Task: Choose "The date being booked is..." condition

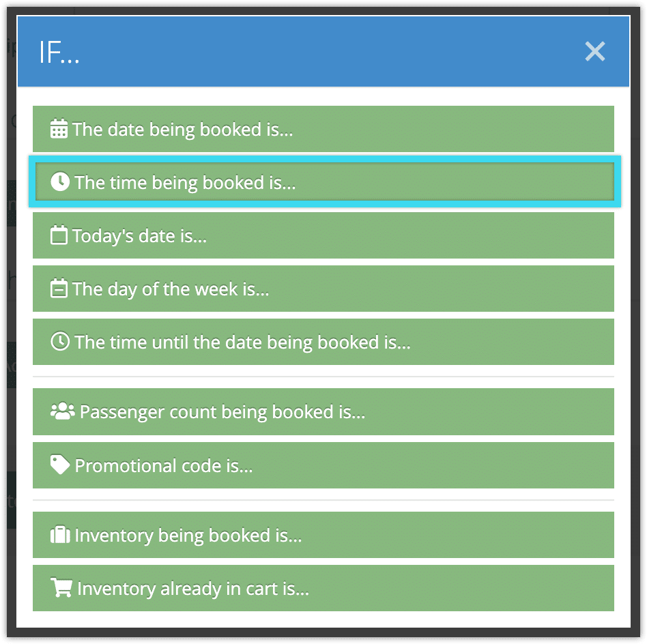Action: pos(323,129)
